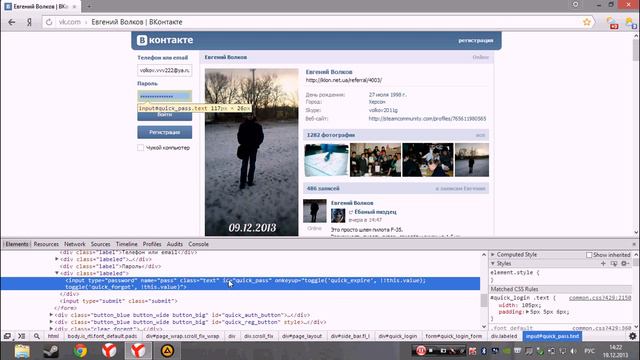Open the Sources devtools tab
Screen dimensions: 640x360
[100, 244]
